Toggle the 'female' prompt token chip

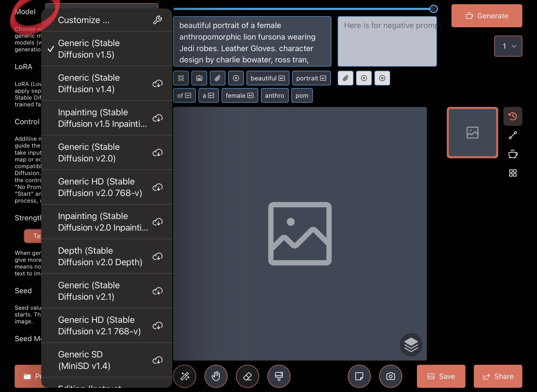coord(239,95)
